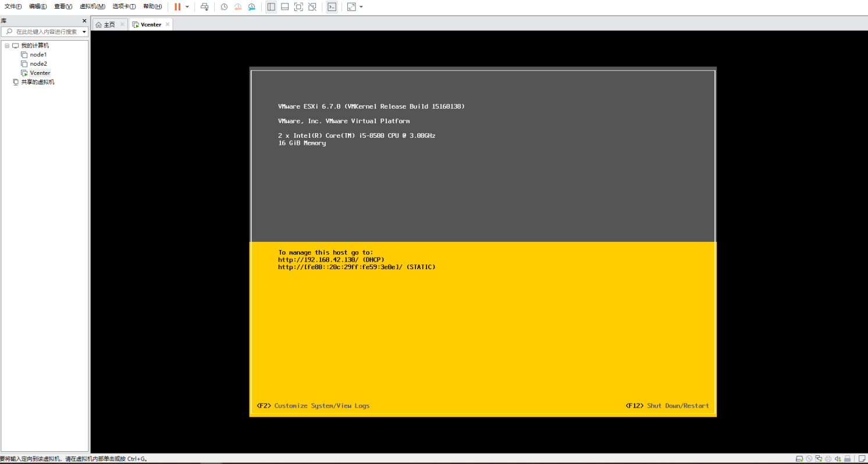Open the 选项卡(T) menu
The image size is (868, 464).
click(x=124, y=6)
